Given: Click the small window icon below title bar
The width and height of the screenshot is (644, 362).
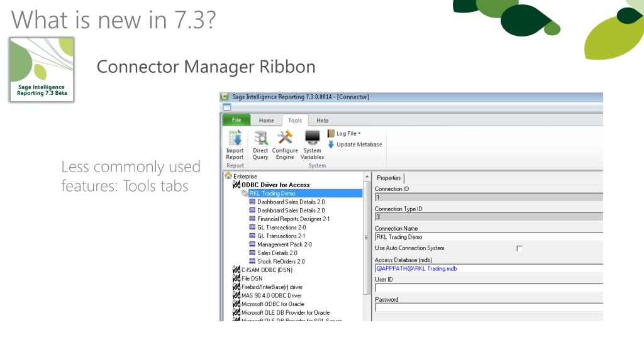Looking at the screenshot, I should click(x=227, y=107).
